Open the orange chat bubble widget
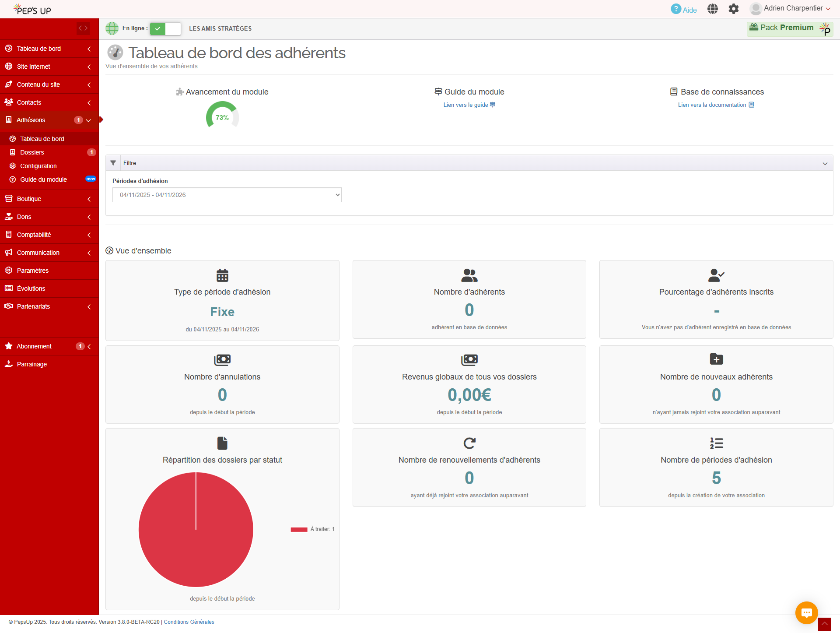Screen dimensions: 840x633 click(806, 612)
